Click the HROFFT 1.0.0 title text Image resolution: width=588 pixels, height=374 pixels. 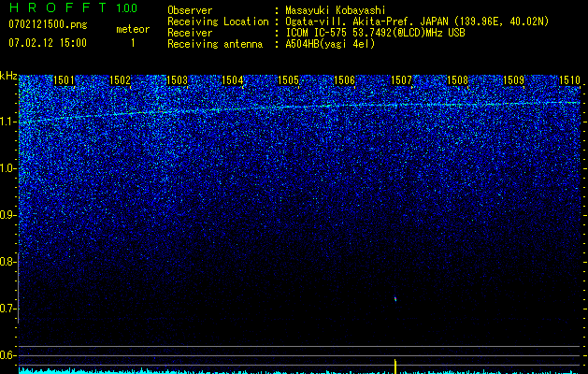73,7
